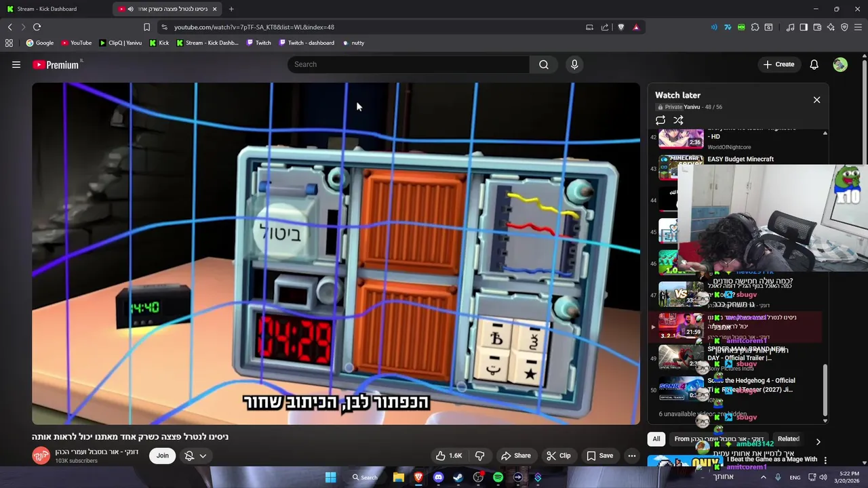Open the share icon in the address bar
Screen dimensions: 868x488
[x=605, y=27]
